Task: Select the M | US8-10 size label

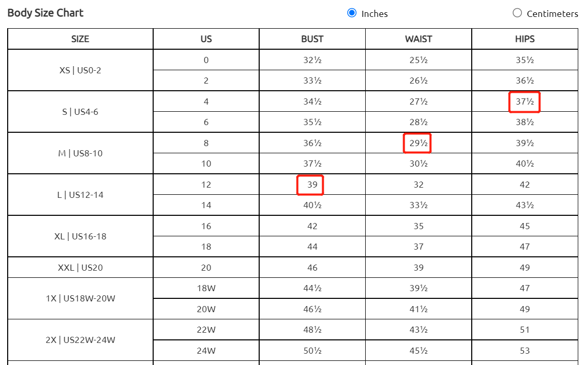Action: [80, 153]
